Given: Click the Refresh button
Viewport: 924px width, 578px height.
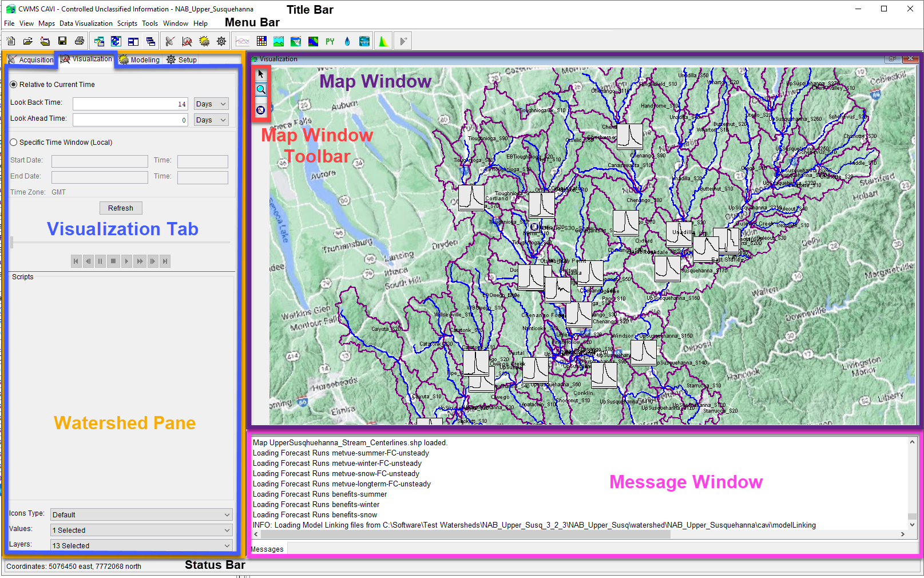Looking at the screenshot, I should point(121,208).
